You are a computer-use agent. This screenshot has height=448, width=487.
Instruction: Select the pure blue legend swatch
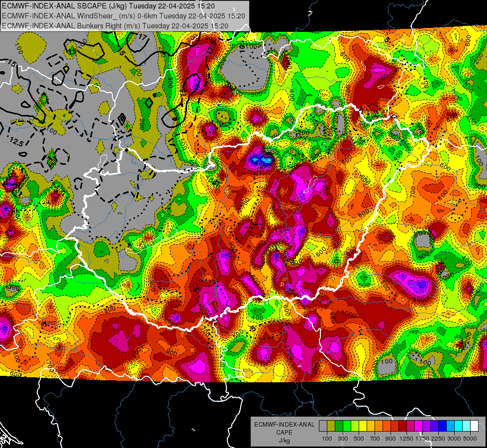click(443, 426)
